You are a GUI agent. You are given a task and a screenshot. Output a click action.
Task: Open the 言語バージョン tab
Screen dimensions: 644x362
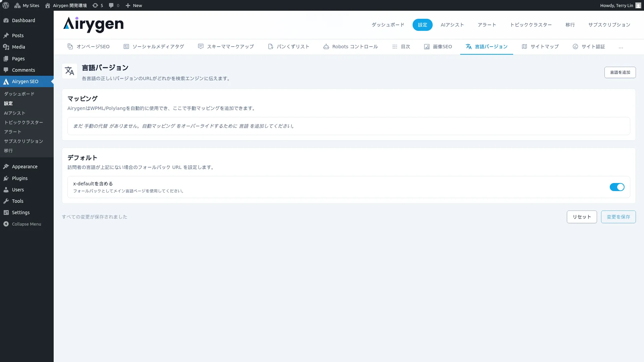click(486, 47)
